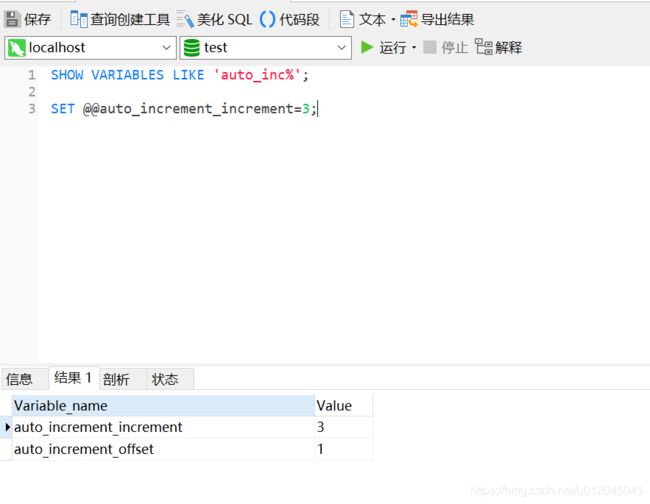Click the Explain plan icon
650x504 pixels.
click(x=483, y=47)
